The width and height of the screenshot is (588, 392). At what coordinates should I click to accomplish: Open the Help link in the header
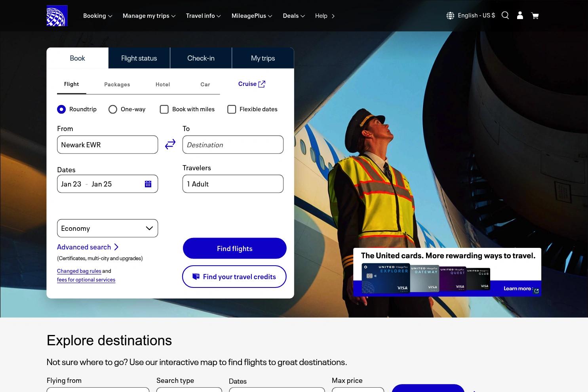pyautogui.click(x=325, y=16)
